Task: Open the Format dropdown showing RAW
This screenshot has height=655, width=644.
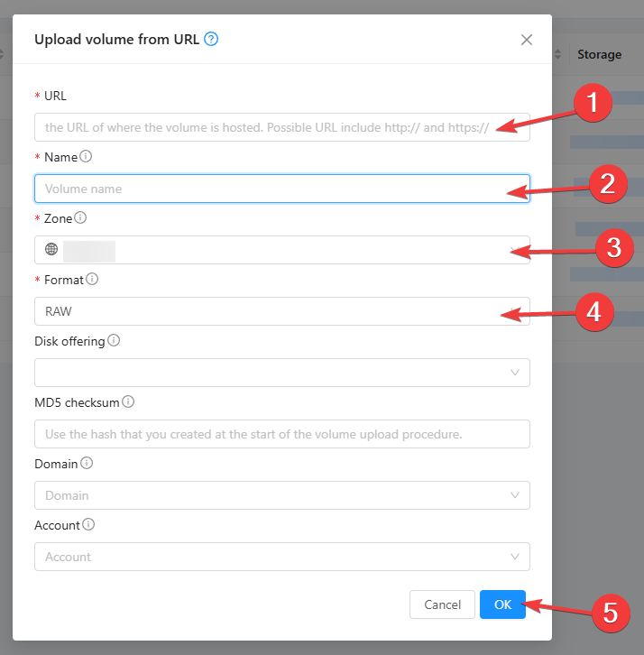Action: 271,311
